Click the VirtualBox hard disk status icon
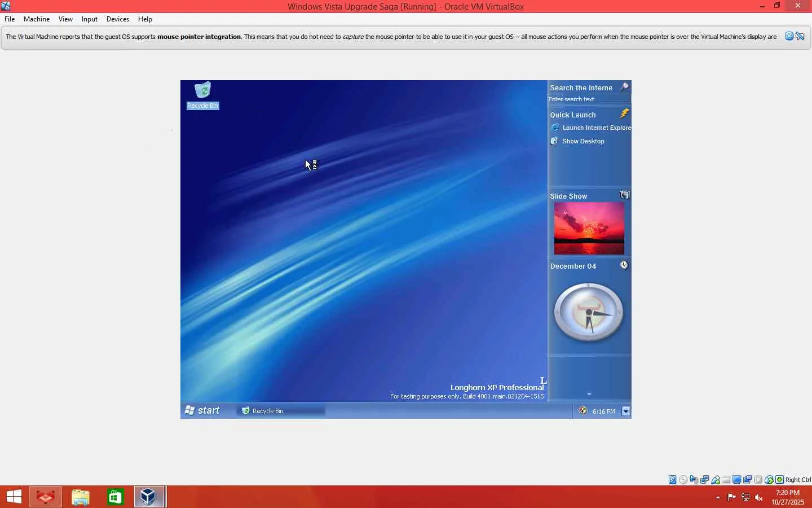 coord(673,480)
